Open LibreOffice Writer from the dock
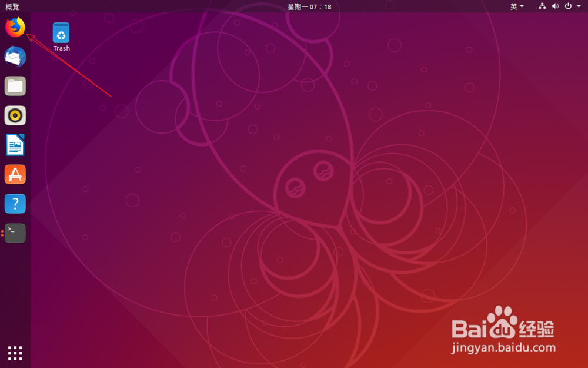Viewport: 588px width, 368px height. (x=15, y=145)
